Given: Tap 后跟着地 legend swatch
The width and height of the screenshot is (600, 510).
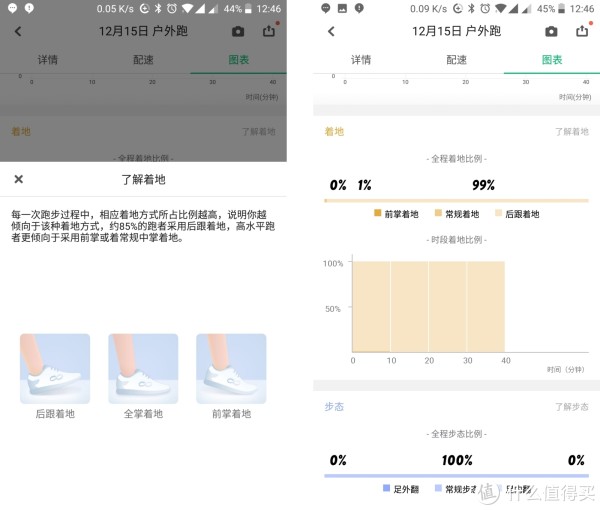Looking at the screenshot, I should click(499, 213).
